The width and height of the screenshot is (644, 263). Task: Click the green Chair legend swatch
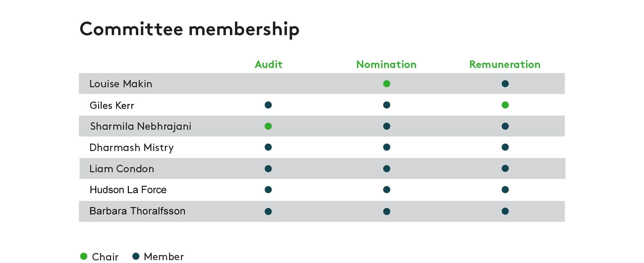click(84, 256)
